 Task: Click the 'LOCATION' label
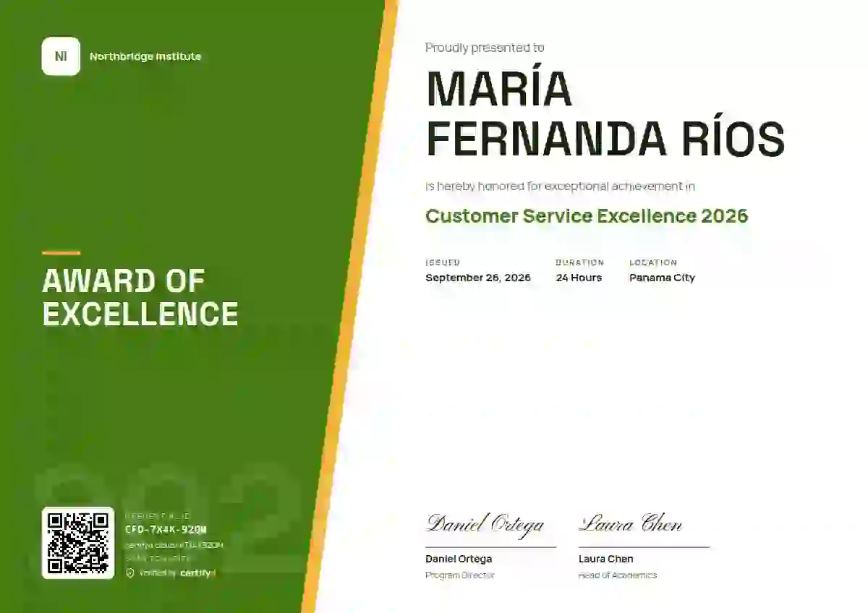(x=653, y=262)
